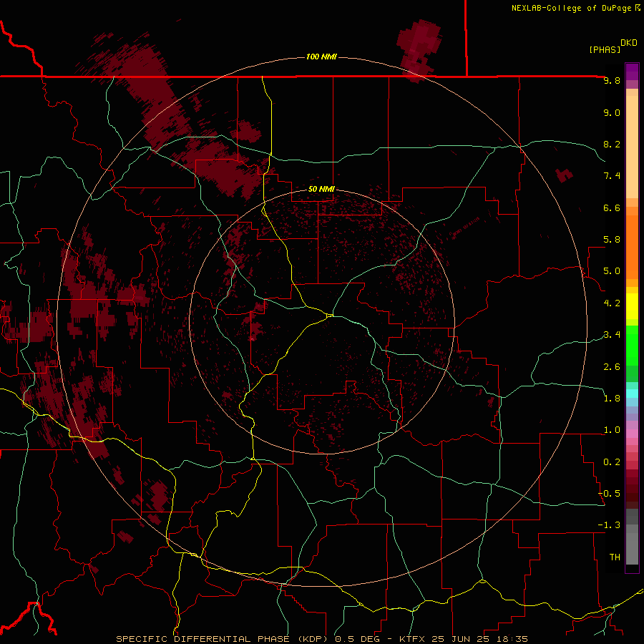
Task: Click the -1.3 scale value
Action: tap(609, 525)
